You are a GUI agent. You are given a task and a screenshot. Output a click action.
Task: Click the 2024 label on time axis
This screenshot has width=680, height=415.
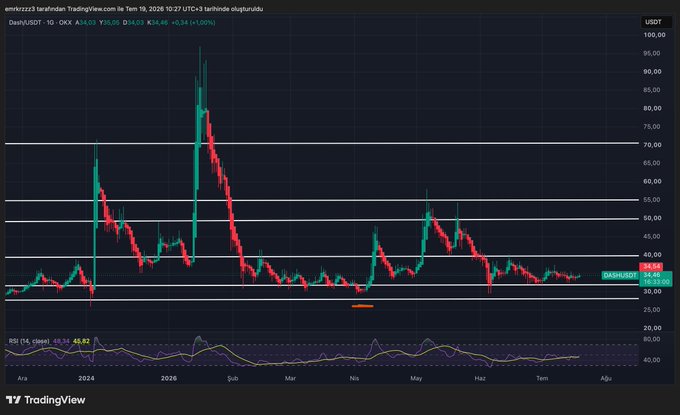[86, 379]
